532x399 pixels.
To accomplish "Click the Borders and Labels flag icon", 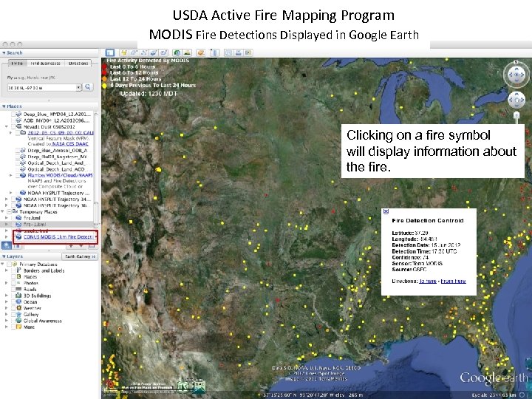I will coord(18,270).
